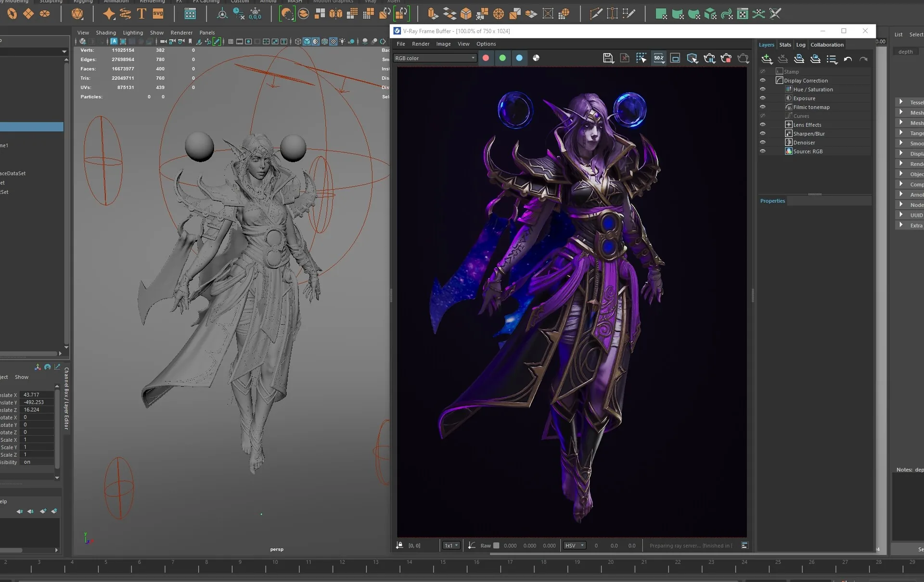Toggle the blue channel swatch
The image size is (924, 582).
tap(519, 58)
